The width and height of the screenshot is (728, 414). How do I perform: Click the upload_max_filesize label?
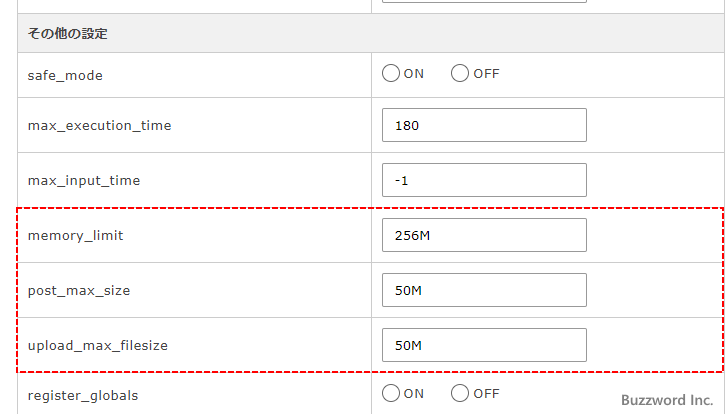[x=98, y=346]
